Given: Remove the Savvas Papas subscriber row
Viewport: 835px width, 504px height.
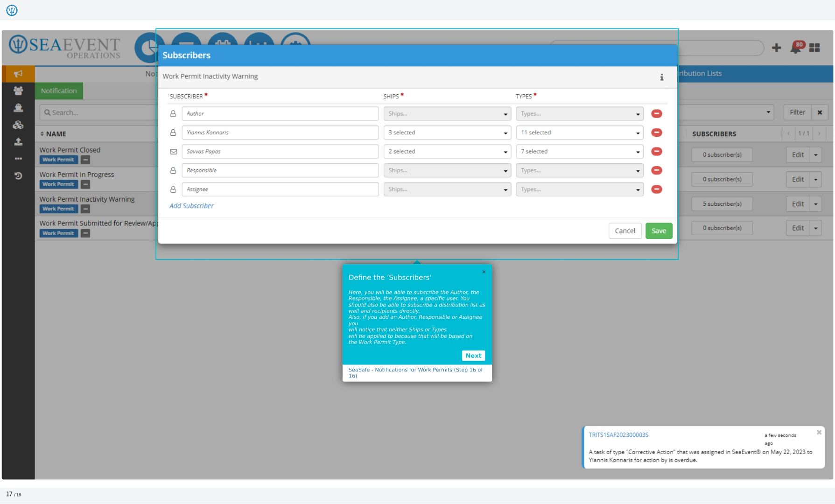Looking at the screenshot, I should click(656, 151).
